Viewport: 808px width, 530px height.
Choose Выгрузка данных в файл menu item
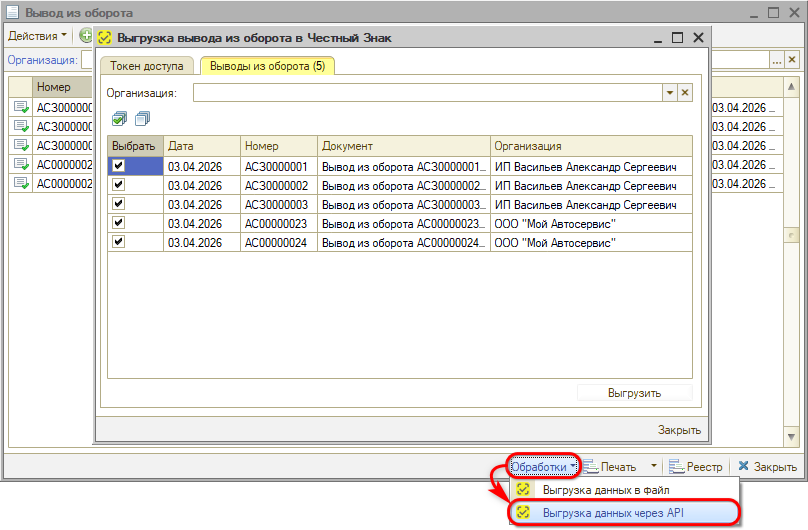(x=605, y=490)
